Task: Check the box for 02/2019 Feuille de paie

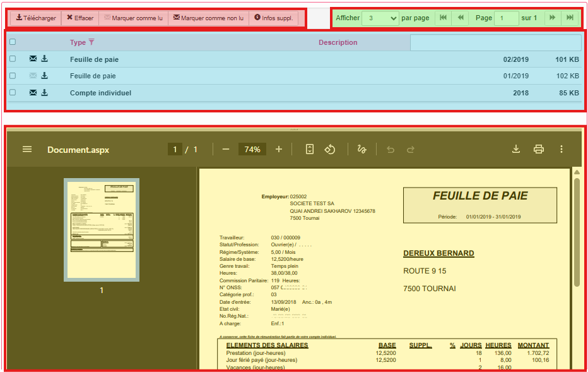Action: point(13,59)
